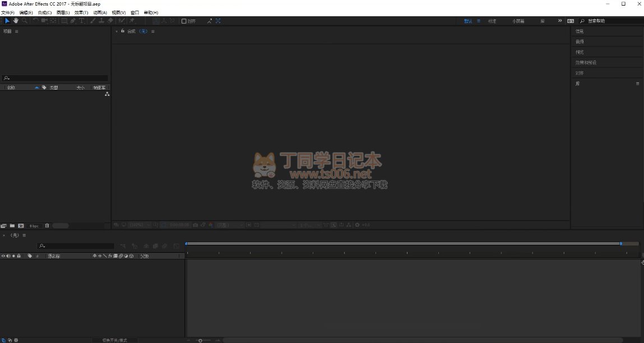Open project flowchart view icon
The image size is (644, 343).
[x=107, y=94]
